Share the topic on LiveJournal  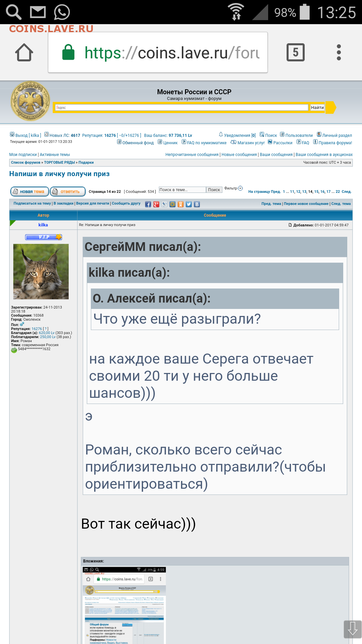164,204
